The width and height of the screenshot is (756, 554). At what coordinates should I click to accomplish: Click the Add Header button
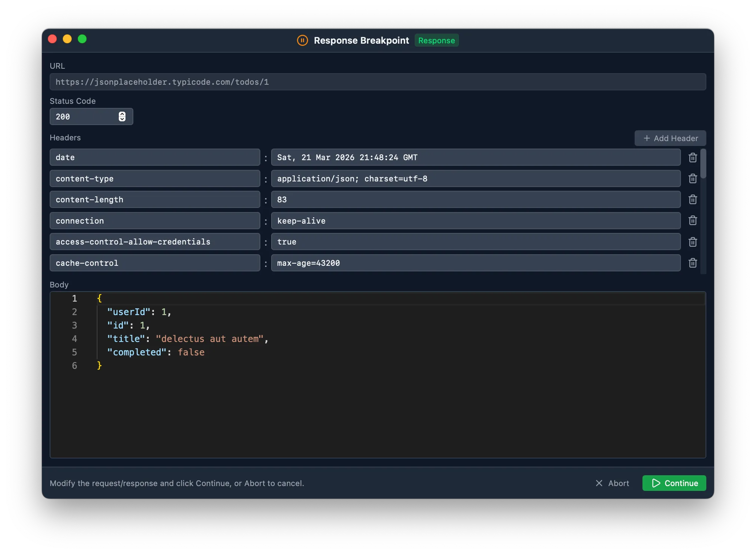[670, 138]
